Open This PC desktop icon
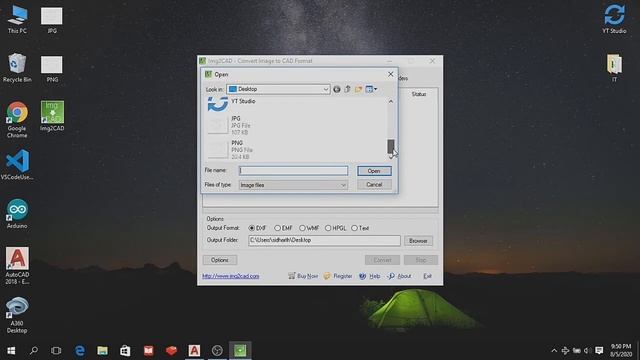This screenshot has height=360, width=640. (x=17, y=20)
